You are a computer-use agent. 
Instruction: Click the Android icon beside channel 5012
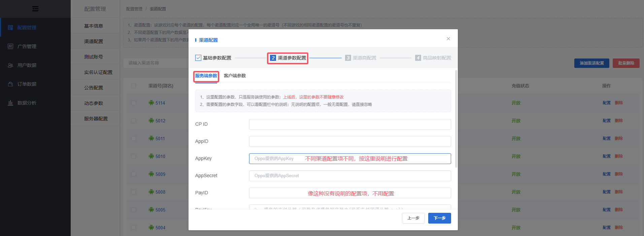(151, 120)
